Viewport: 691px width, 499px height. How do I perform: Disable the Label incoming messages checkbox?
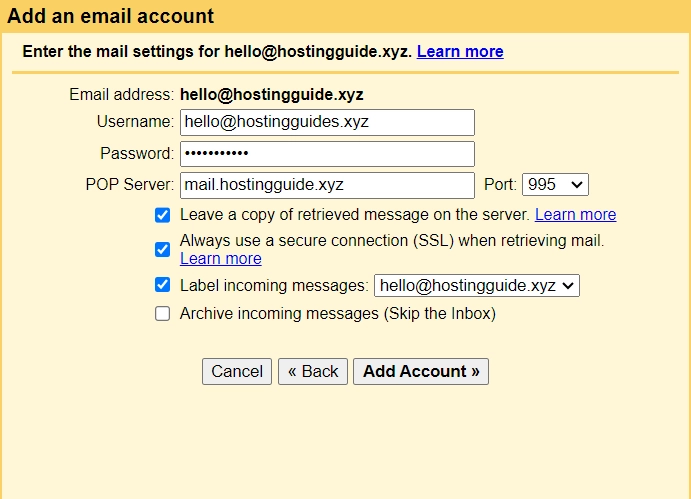point(162,285)
